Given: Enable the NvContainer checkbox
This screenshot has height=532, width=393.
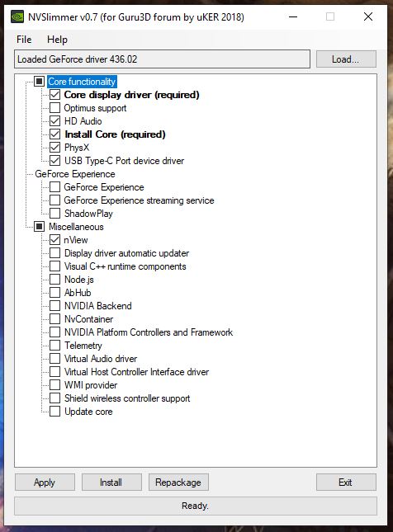Looking at the screenshot, I should click(54, 319).
